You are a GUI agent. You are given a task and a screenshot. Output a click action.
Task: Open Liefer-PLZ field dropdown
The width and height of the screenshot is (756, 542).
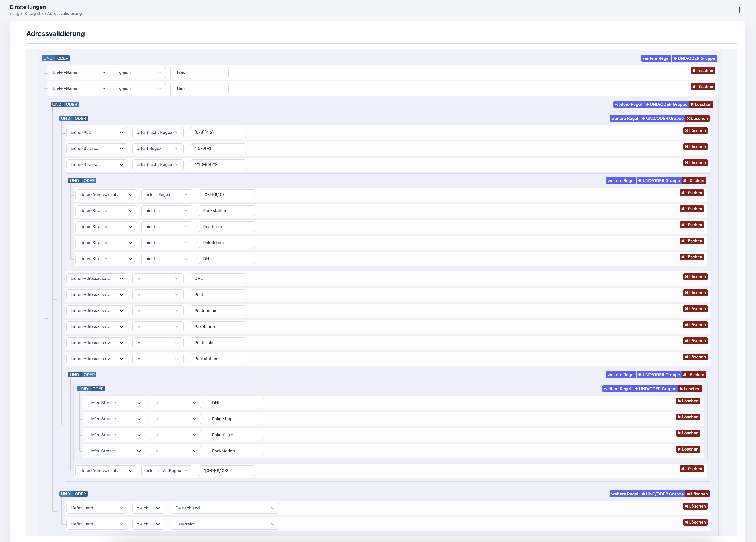(97, 133)
